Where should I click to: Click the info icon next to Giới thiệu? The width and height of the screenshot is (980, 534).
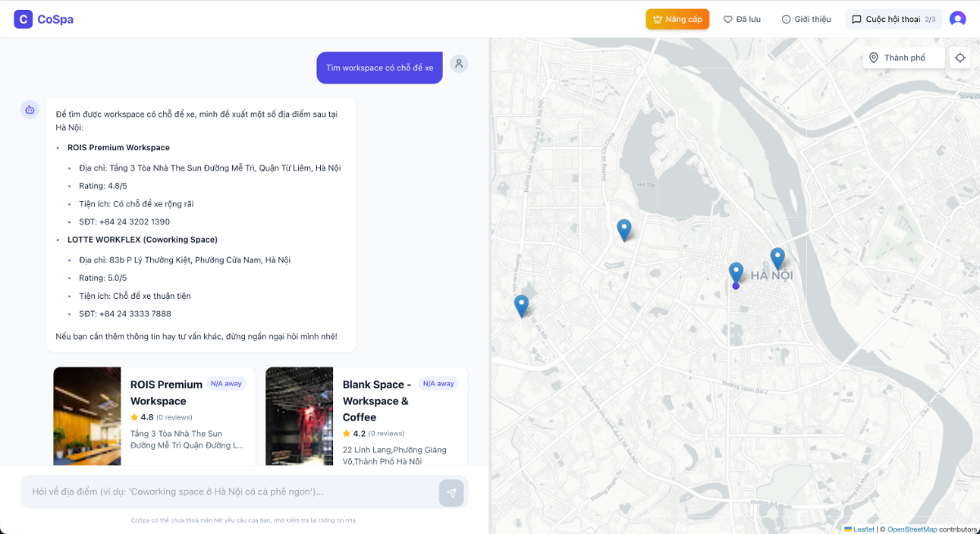point(786,18)
